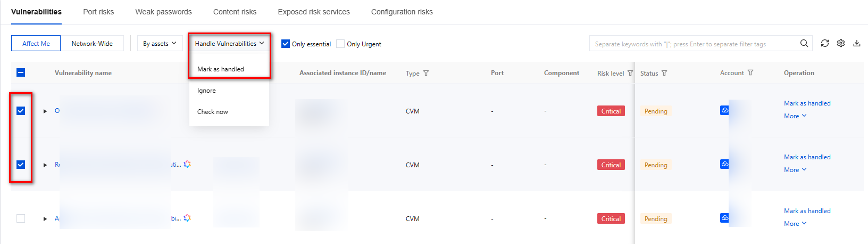
Task: Open the table settings gear icon
Action: (x=841, y=43)
